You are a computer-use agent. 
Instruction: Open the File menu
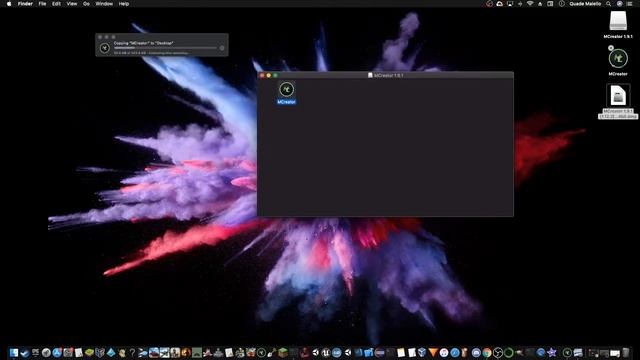(42, 4)
